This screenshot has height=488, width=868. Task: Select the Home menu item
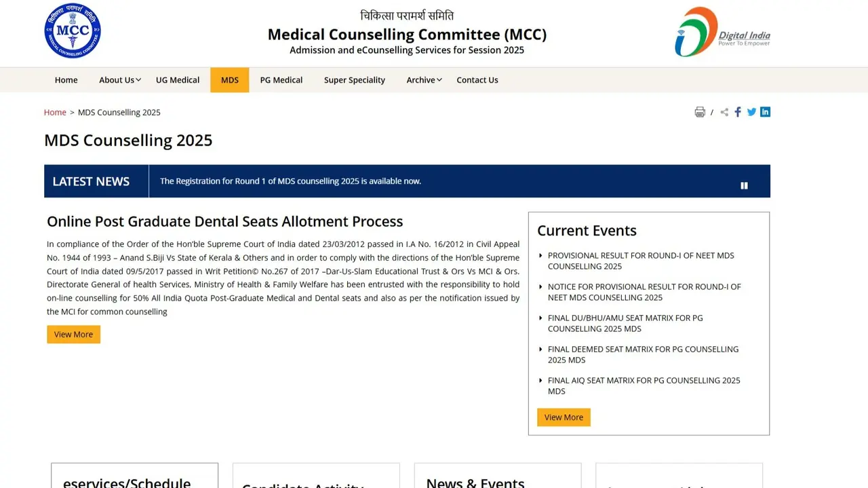pos(66,79)
